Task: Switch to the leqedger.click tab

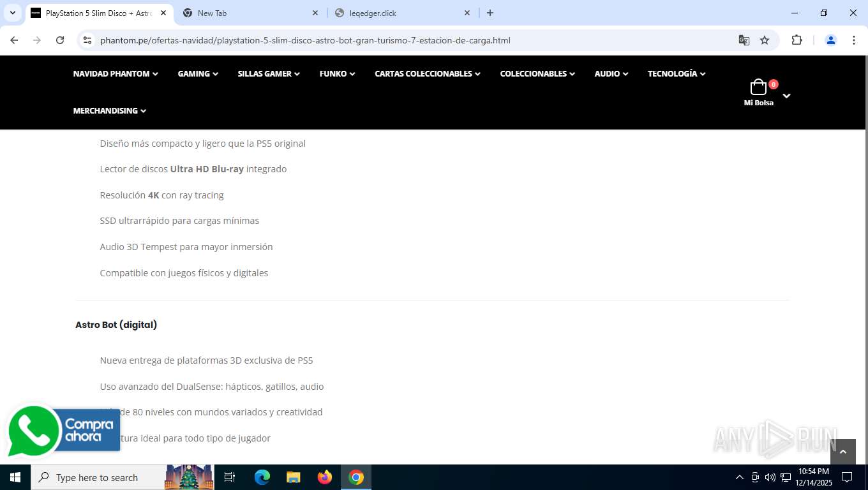Action: [x=401, y=13]
